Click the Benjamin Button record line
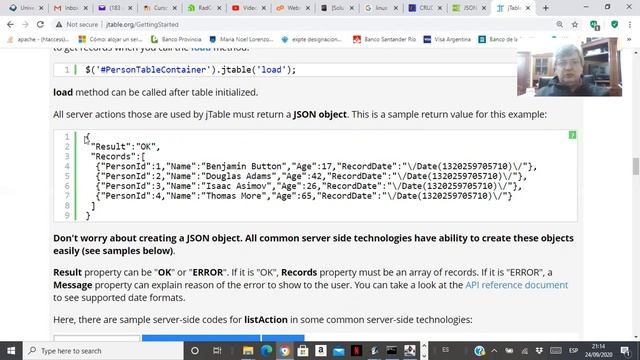Screen dimensions: 640x360 click(316, 167)
